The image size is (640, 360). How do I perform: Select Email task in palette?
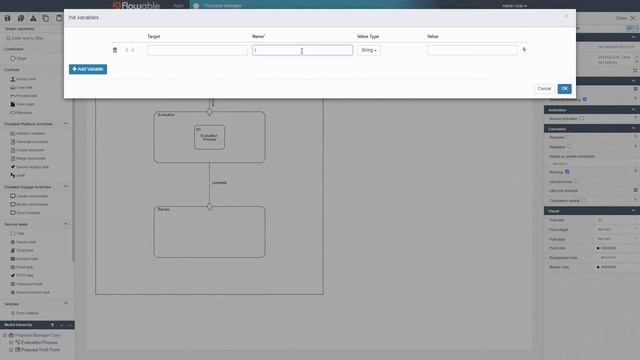click(x=22, y=267)
